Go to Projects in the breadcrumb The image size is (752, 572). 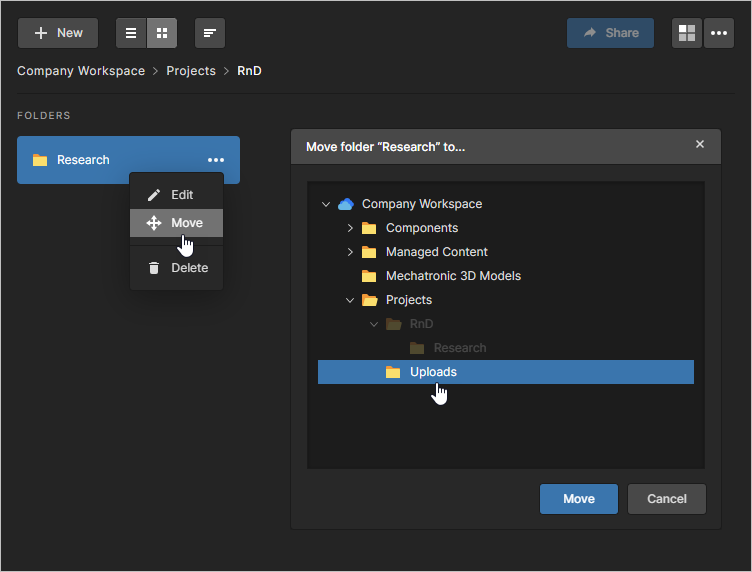(191, 71)
